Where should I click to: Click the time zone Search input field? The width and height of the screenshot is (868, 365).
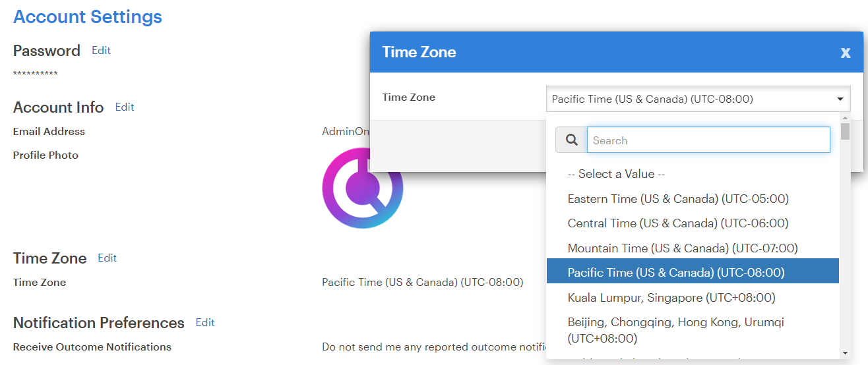pyautogui.click(x=708, y=140)
